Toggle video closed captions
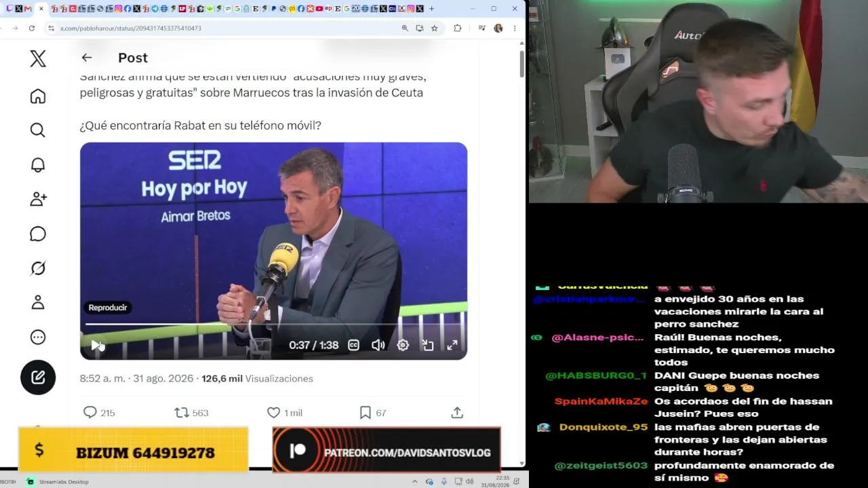 tap(353, 345)
